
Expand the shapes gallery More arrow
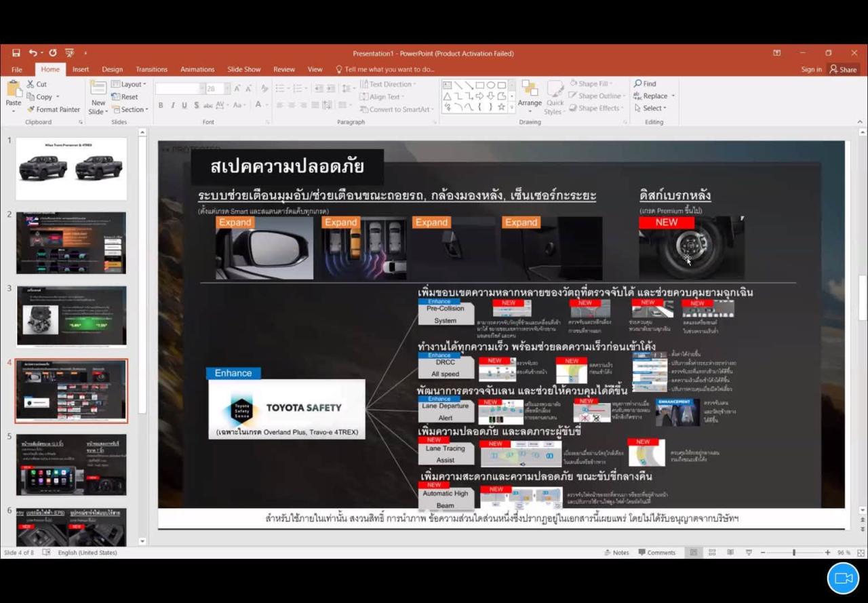(511, 109)
